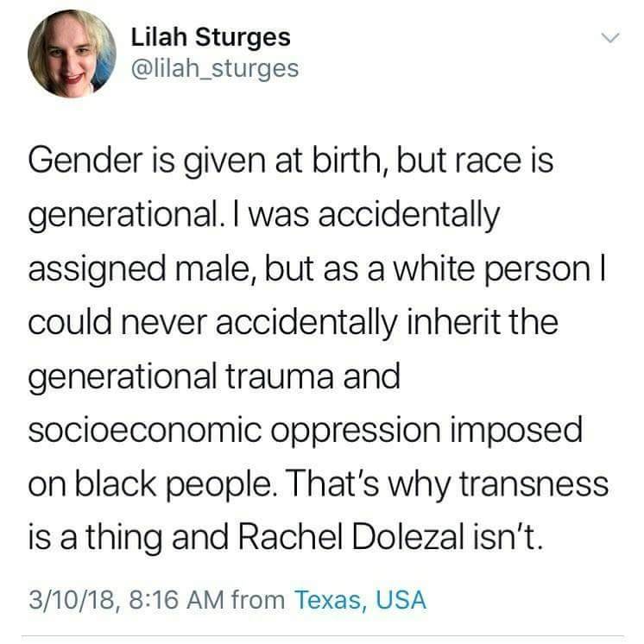The height and width of the screenshot is (644, 644).
Task: Click the display name Lilah Sturges
Action: pyautogui.click(x=211, y=37)
